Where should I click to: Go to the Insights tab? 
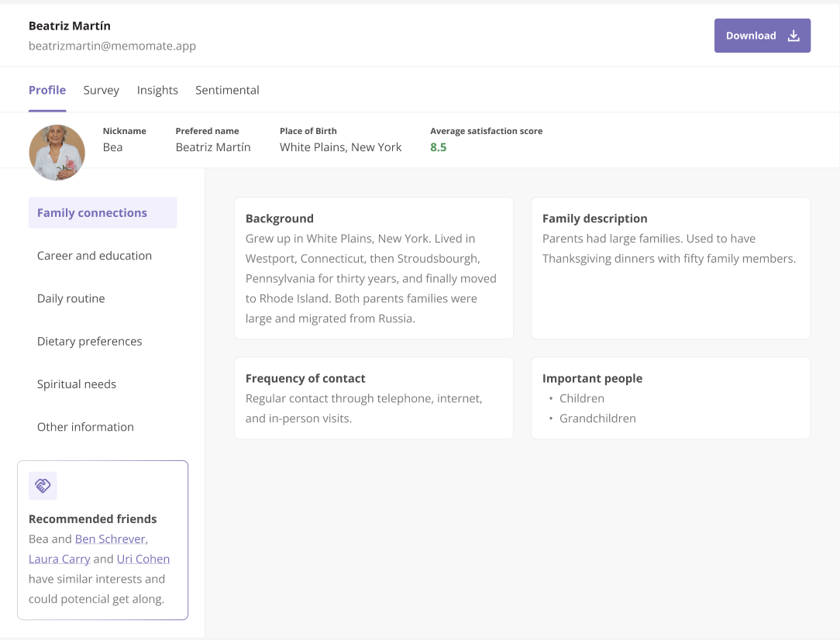pyautogui.click(x=157, y=90)
